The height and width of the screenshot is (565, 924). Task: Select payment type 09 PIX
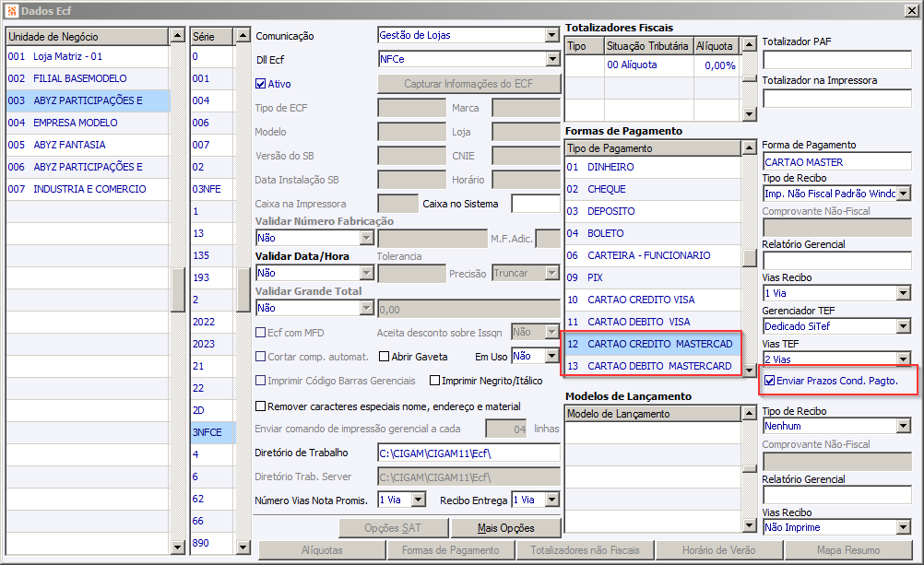click(652, 277)
